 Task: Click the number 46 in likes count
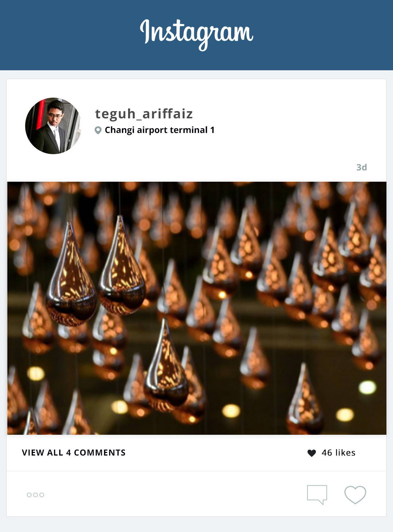tap(327, 453)
